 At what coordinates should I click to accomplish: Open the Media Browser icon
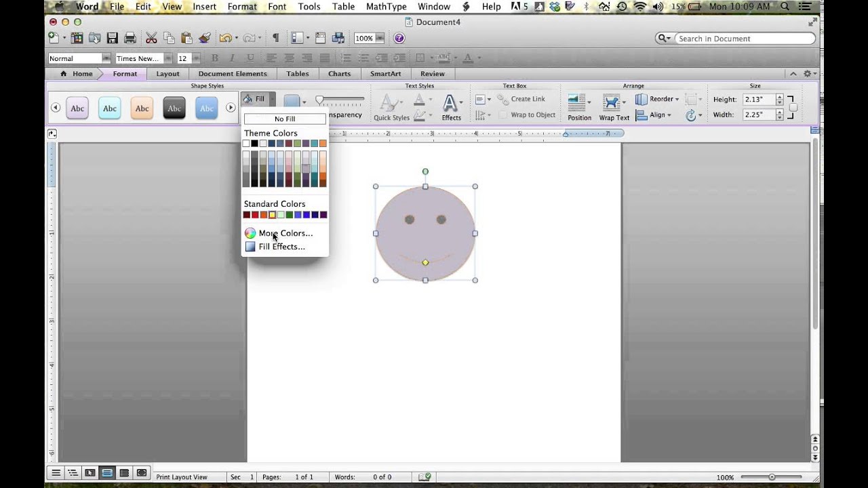pyautogui.click(x=338, y=38)
